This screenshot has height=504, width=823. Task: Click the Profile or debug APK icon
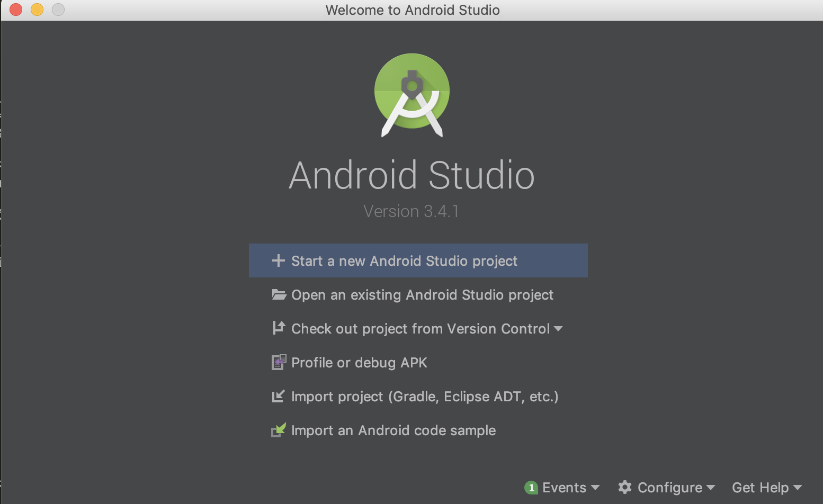pyautogui.click(x=279, y=362)
